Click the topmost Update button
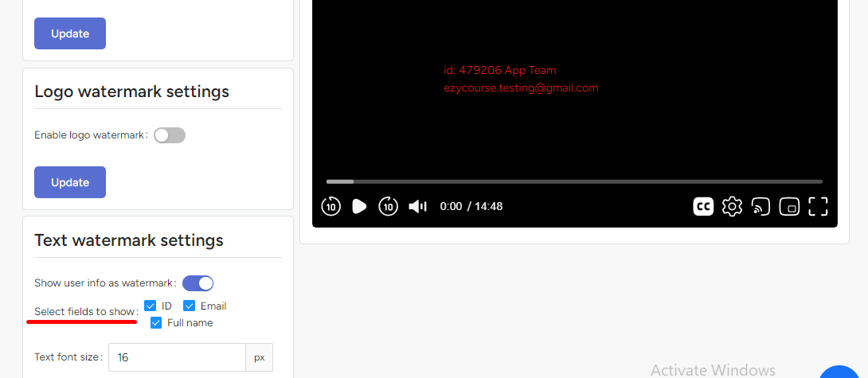This screenshot has height=378, width=868. (x=70, y=33)
